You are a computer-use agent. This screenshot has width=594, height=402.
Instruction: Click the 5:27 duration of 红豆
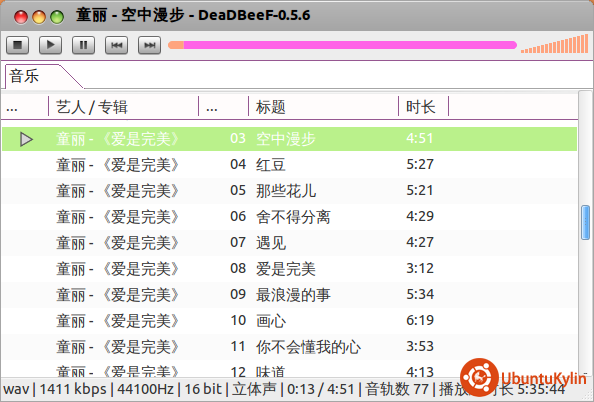[x=420, y=164]
